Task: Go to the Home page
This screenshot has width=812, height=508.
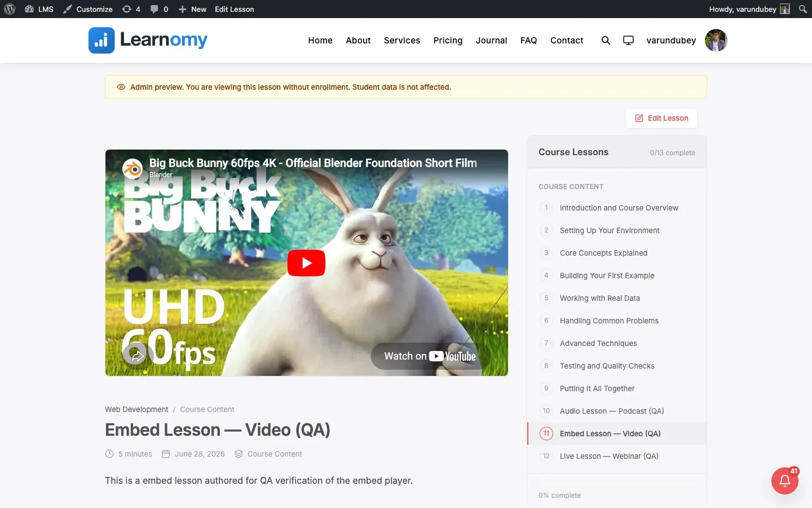Action: click(320, 41)
